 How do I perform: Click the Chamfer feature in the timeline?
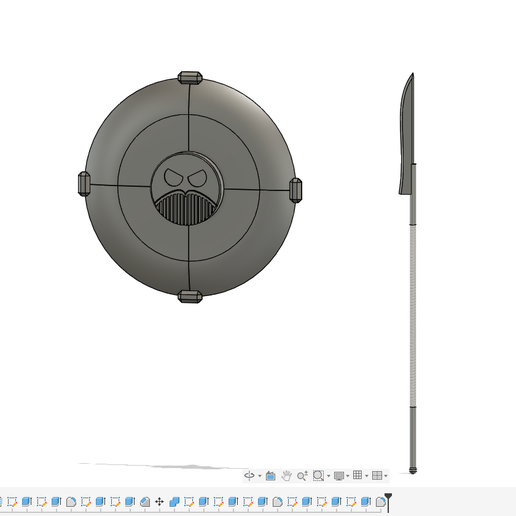tap(145, 502)
